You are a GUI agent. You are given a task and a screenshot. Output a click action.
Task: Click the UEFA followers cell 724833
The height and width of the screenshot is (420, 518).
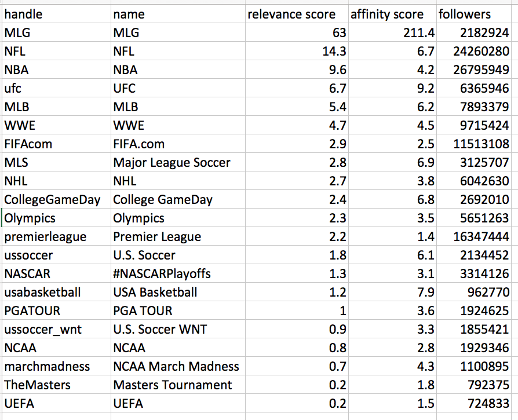474,403
